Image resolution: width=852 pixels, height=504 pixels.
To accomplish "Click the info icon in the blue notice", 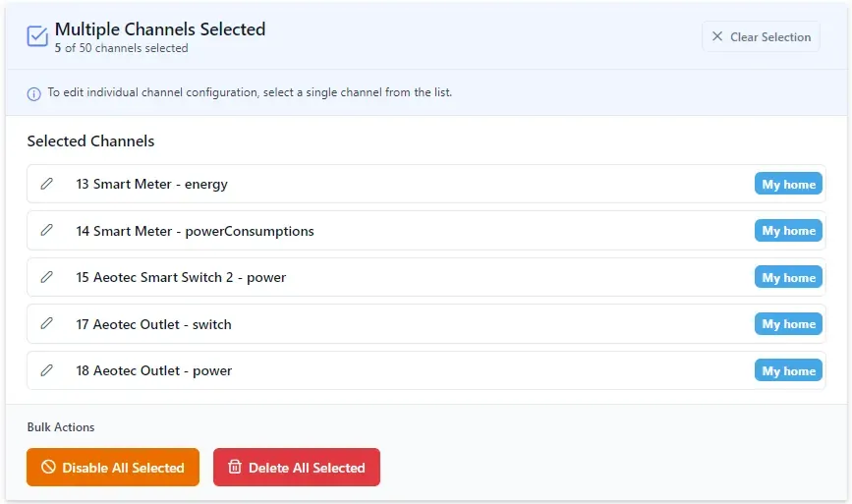I will pos(34,93).
